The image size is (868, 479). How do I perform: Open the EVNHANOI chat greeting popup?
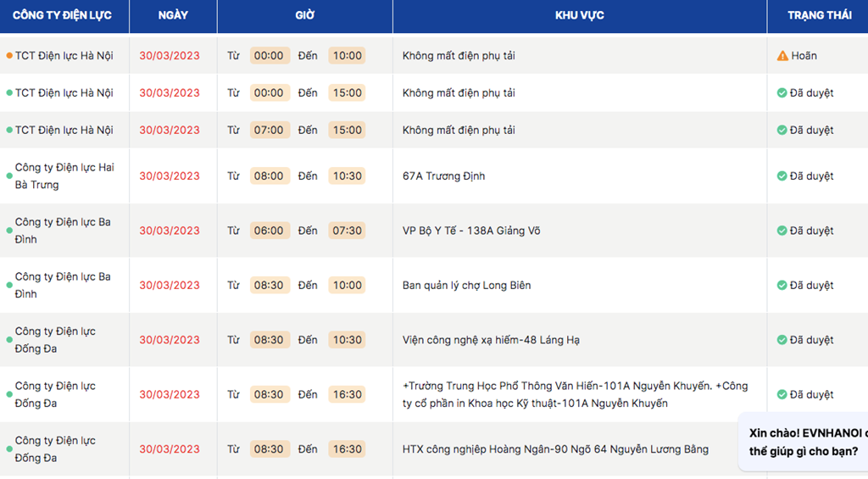(805, 442)
